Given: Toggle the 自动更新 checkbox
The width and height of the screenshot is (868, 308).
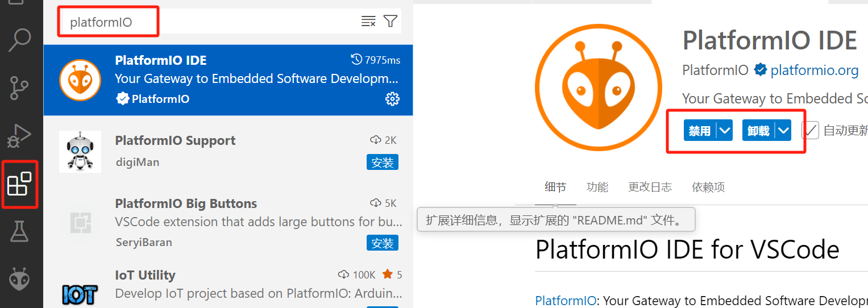Looking at the screenshot, I should (810, 131).
